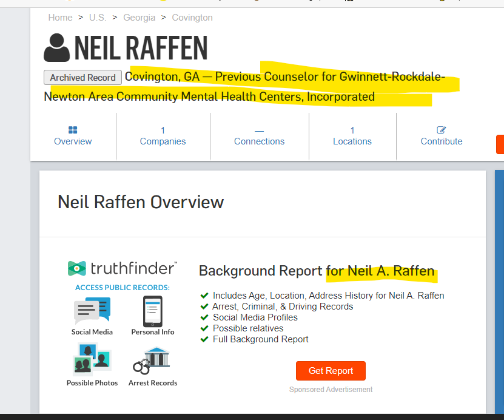Open the Companies tab
Image resolution: width=504 pixels, height=420 pixels.
tap(163, 137)
